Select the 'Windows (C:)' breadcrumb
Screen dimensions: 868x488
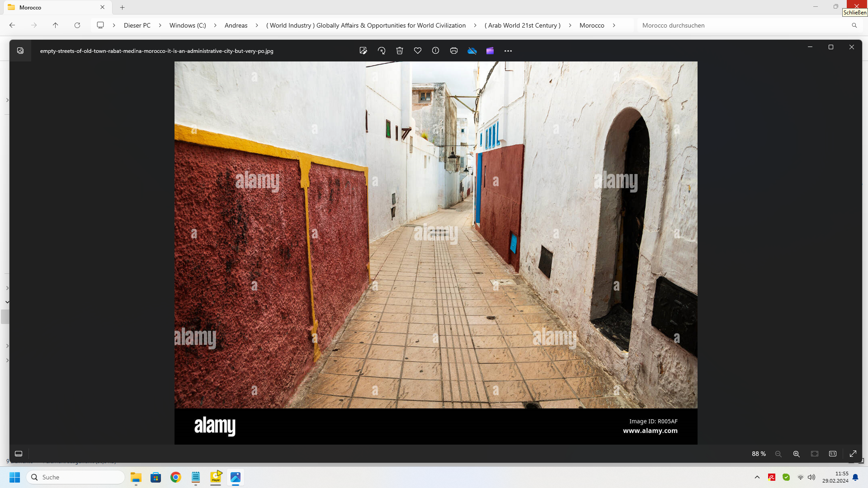tap(188, 25)
